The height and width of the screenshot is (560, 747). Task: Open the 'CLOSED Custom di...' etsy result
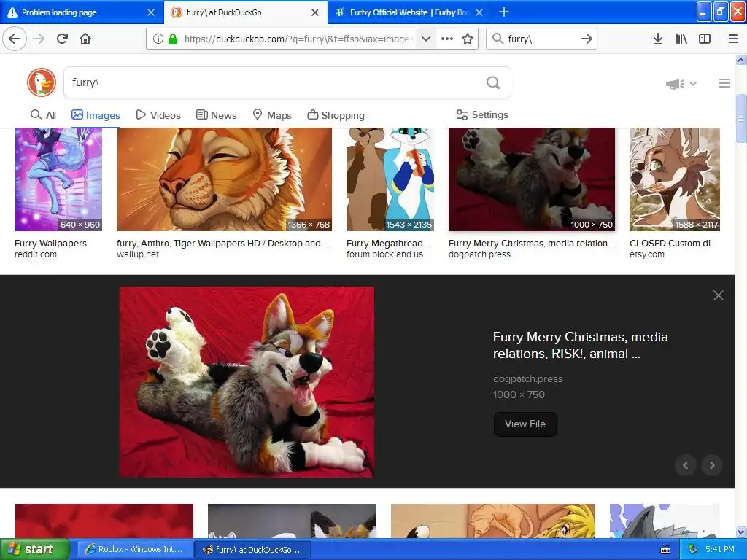click(x=673, y=244)
